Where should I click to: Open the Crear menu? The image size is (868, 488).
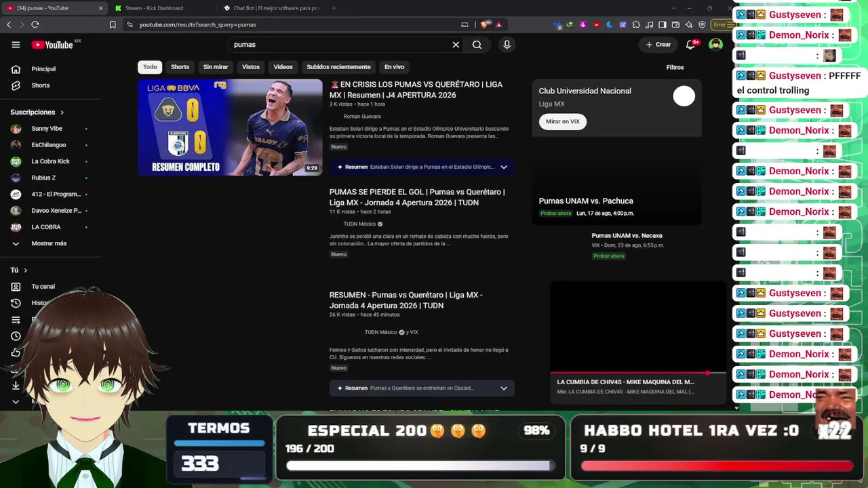658,45
